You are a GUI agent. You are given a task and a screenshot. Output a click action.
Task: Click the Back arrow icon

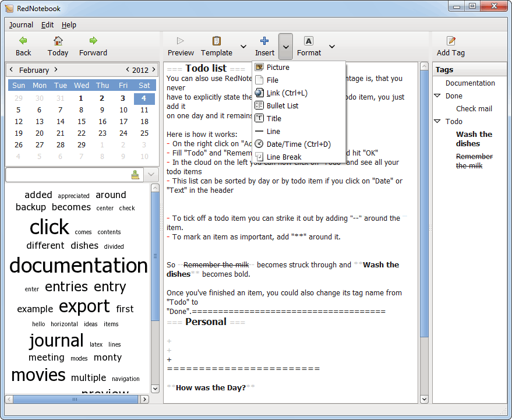23,41
